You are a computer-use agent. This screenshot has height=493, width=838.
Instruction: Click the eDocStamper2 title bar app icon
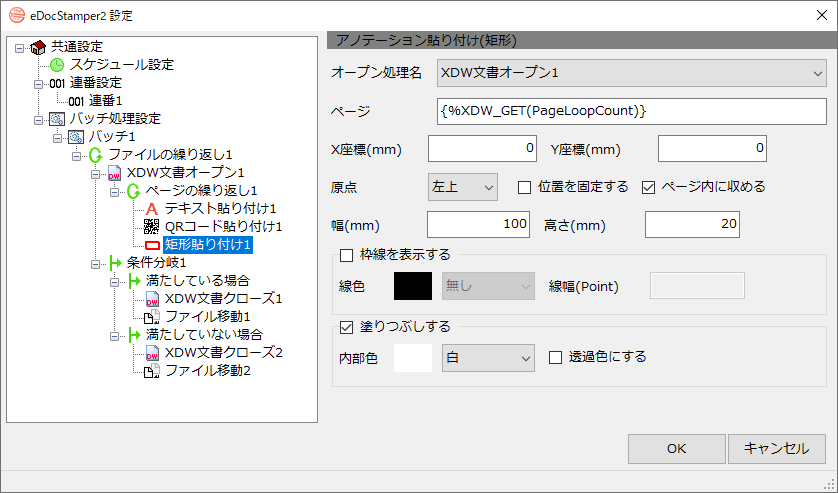(17, 15)
